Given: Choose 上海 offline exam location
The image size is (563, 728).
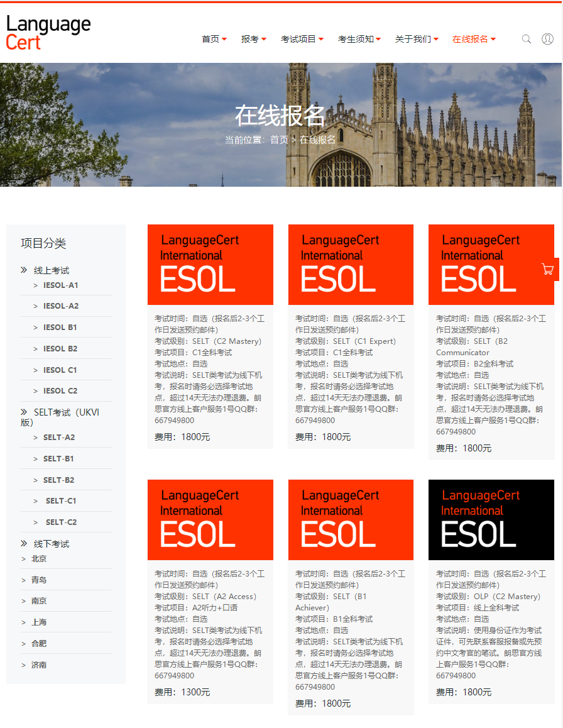Looking at the screenshot, I should coord(39,622).
